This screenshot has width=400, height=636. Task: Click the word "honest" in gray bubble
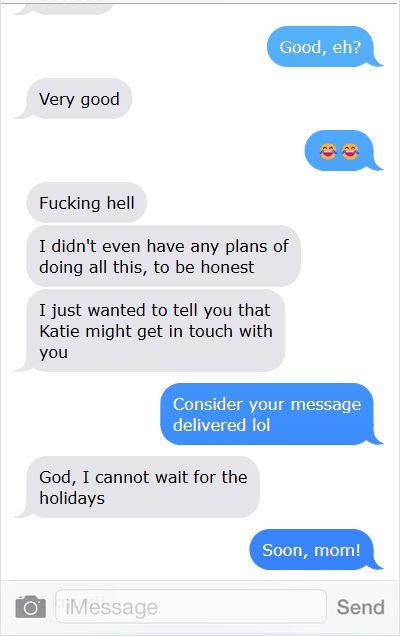228,267
